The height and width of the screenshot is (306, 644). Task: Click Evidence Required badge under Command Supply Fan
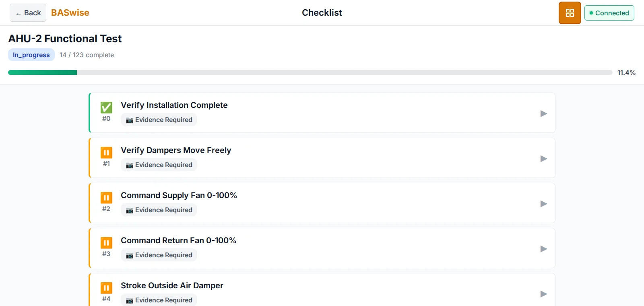point(159,210)
